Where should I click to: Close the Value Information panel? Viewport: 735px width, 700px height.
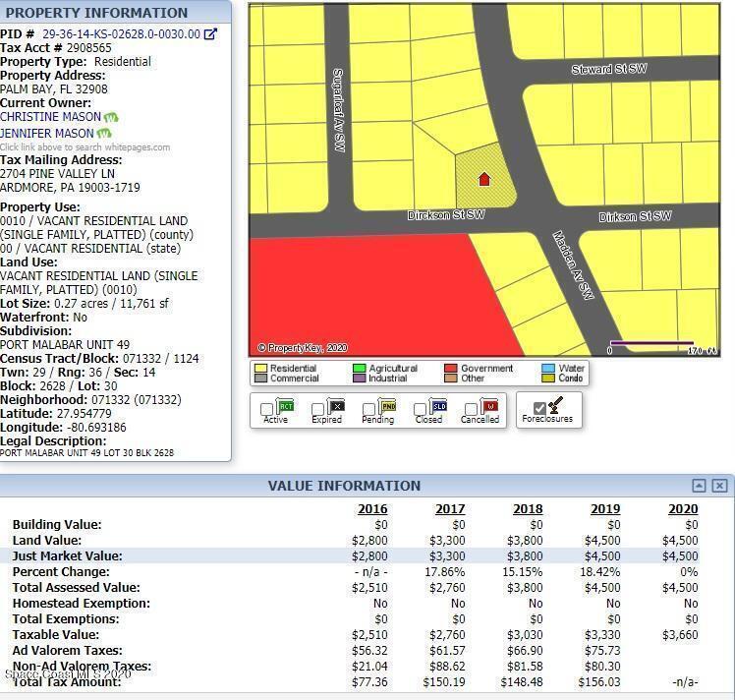coord(719,486)
